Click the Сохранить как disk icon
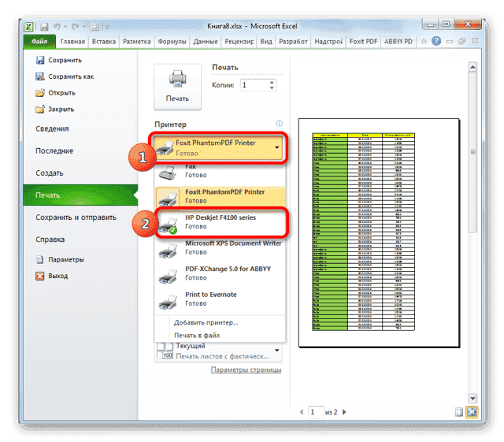Image resolution: width=504 pixels, height=442 pixels. point(40,76)
